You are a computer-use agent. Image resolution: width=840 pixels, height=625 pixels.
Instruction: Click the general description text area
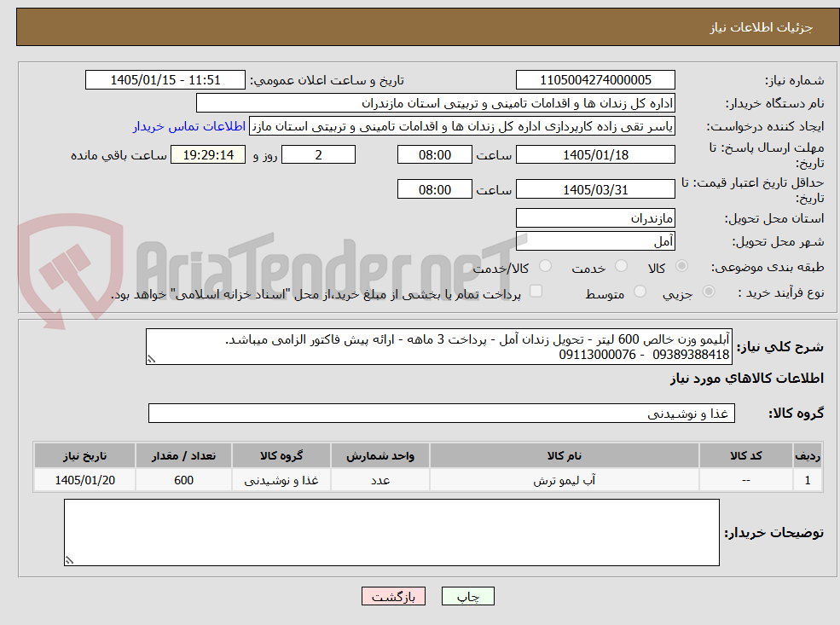(438, 347)
